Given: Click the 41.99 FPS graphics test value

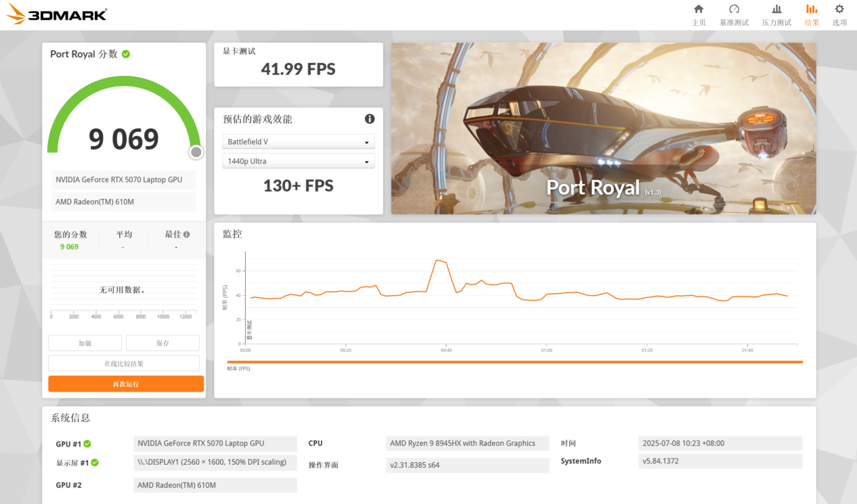Looking at the screenshot, I should (299, 69).
